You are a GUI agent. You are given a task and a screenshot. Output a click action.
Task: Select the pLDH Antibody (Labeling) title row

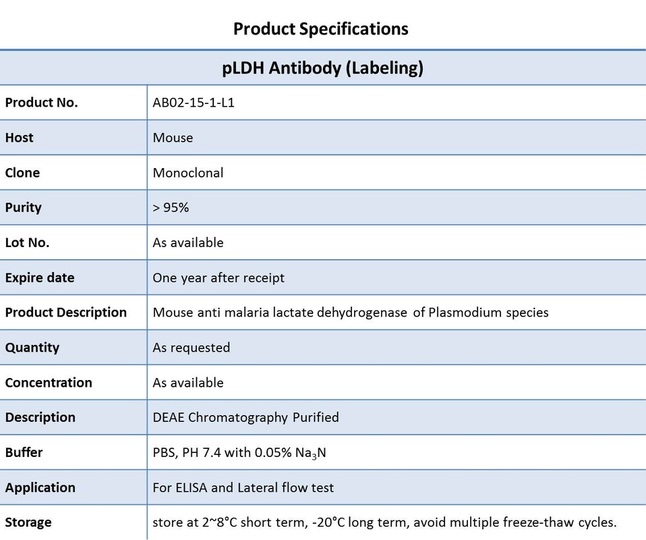pos(323,68)
